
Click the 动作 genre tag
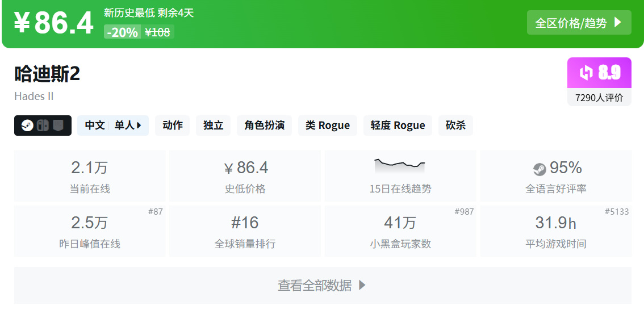tap(173, 126)
